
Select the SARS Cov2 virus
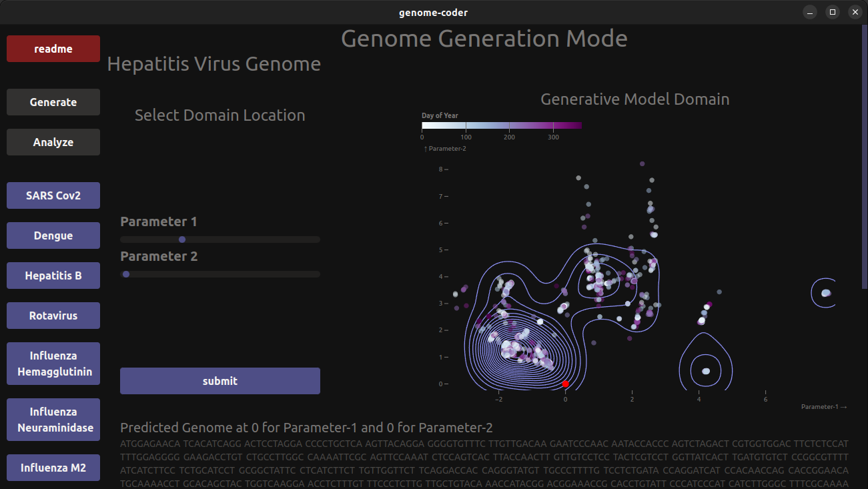click(x=53, y=195)
